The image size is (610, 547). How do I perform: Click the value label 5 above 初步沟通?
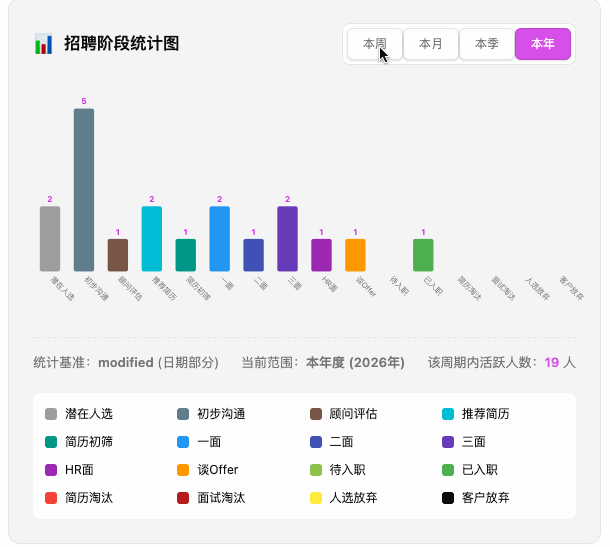point(84,101)
